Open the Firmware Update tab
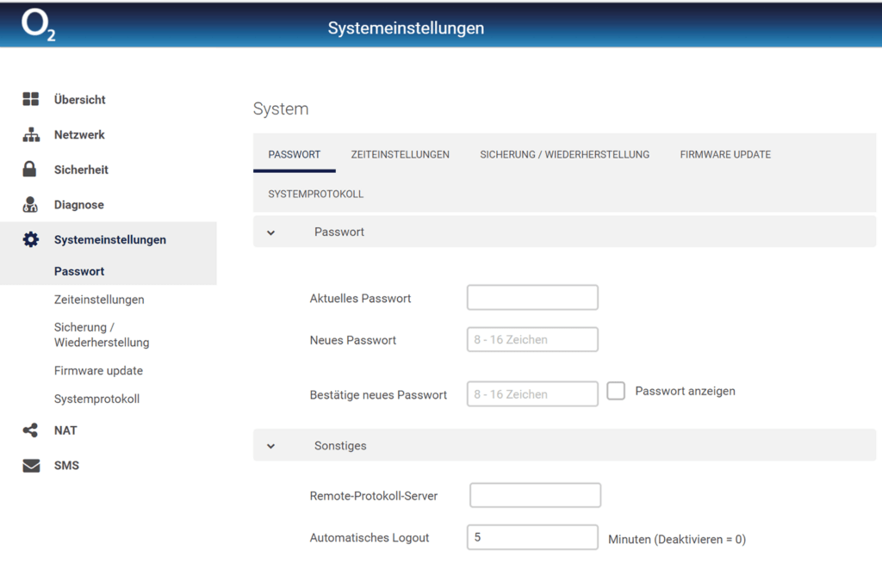 (725, 155)
